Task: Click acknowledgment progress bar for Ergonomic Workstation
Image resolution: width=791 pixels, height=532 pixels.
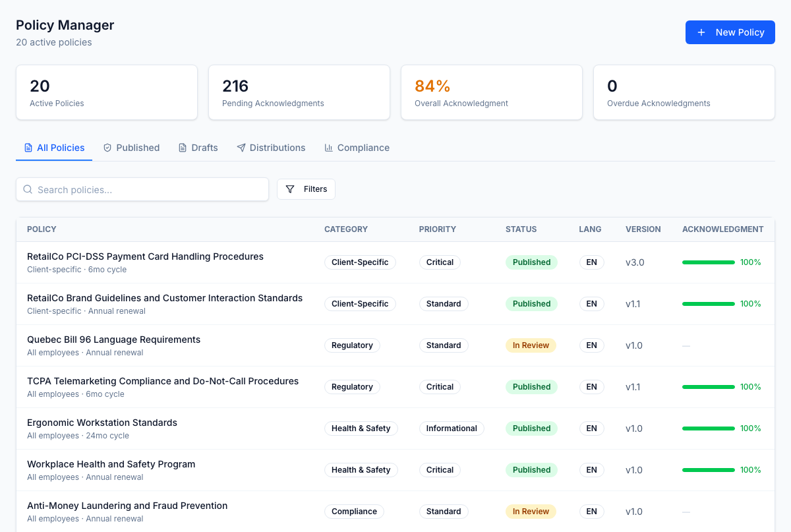Action: point(709,429)
